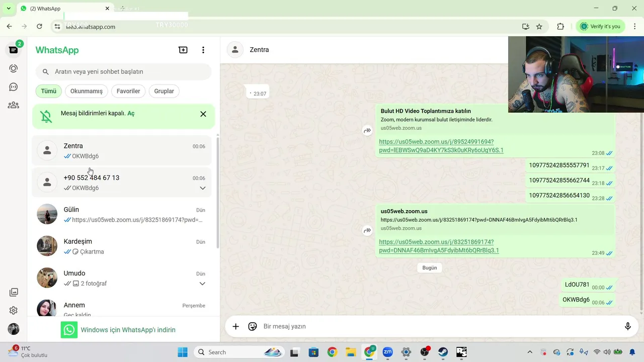
Task: Click the Bugün date chip
Action: (430, 268)
